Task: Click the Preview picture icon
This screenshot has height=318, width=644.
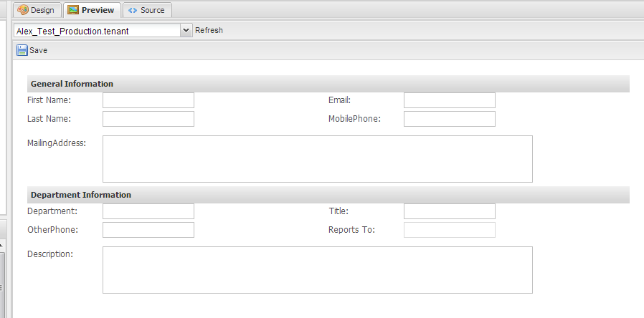Action: pos(73,10)
